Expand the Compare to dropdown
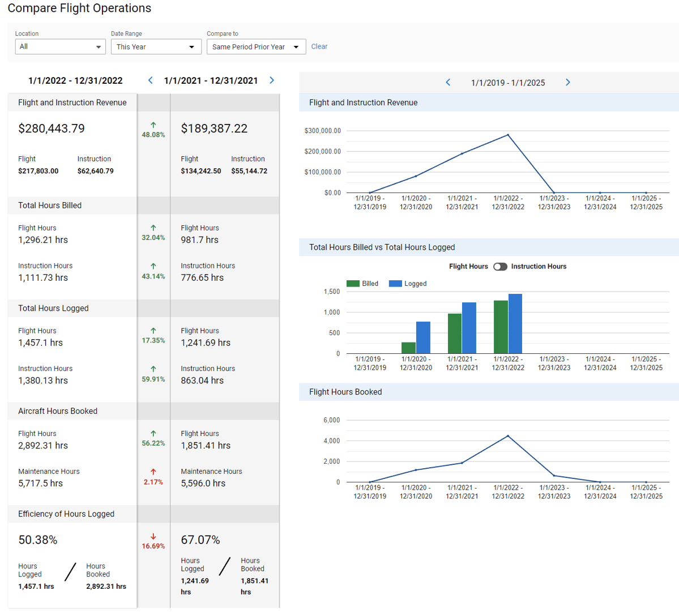Image resolution: width=679 pixels, height=616 pixels. pos(256,46)
